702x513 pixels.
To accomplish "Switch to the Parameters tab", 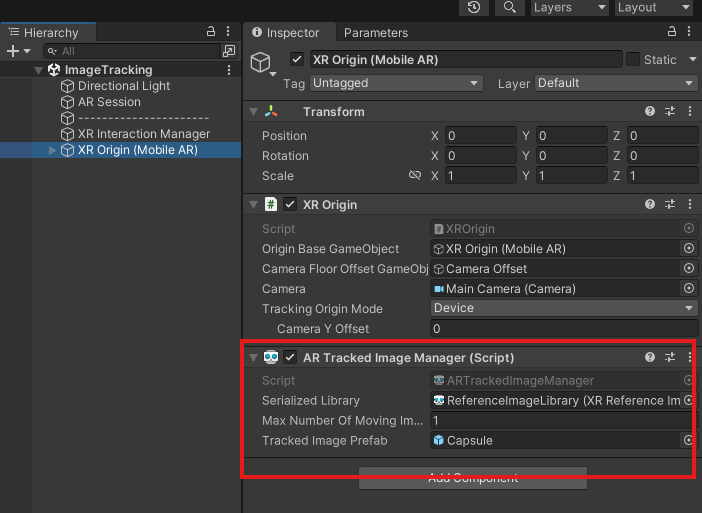I will (376, 33).
